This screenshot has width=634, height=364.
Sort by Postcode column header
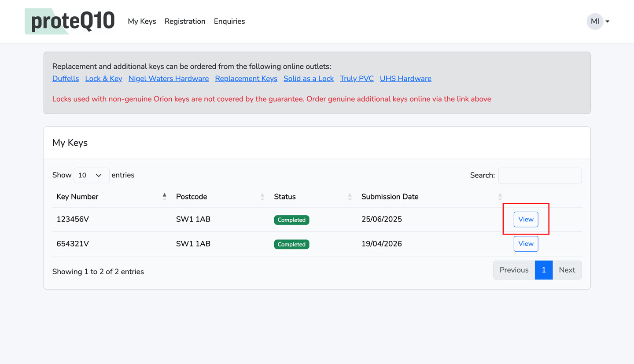tap(221, 197)
